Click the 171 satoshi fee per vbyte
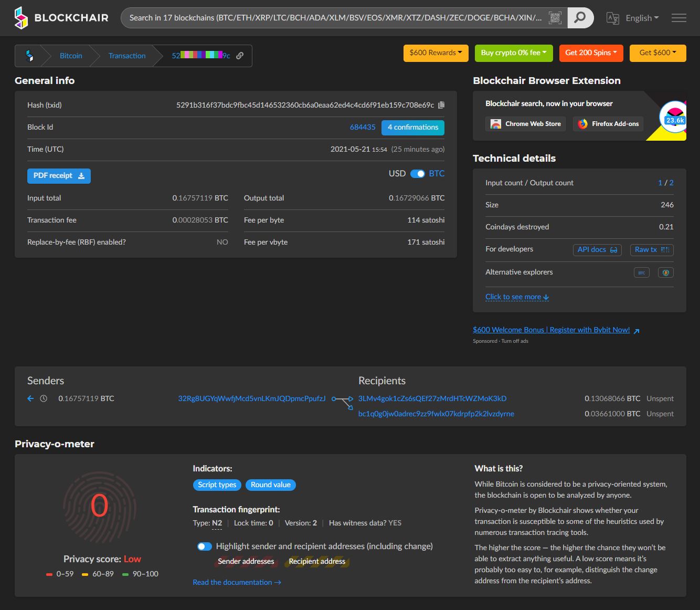Image resolution: width=700 pixels, height=610 pixels. tap(426, 242)
